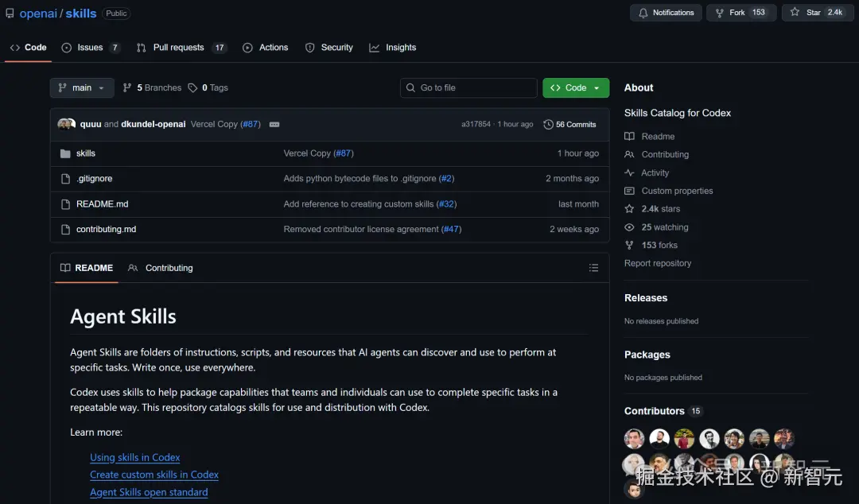View the 25 watching link
Image resolution: width=859 pixels, height=504 pixels.
tap(656, 227)
